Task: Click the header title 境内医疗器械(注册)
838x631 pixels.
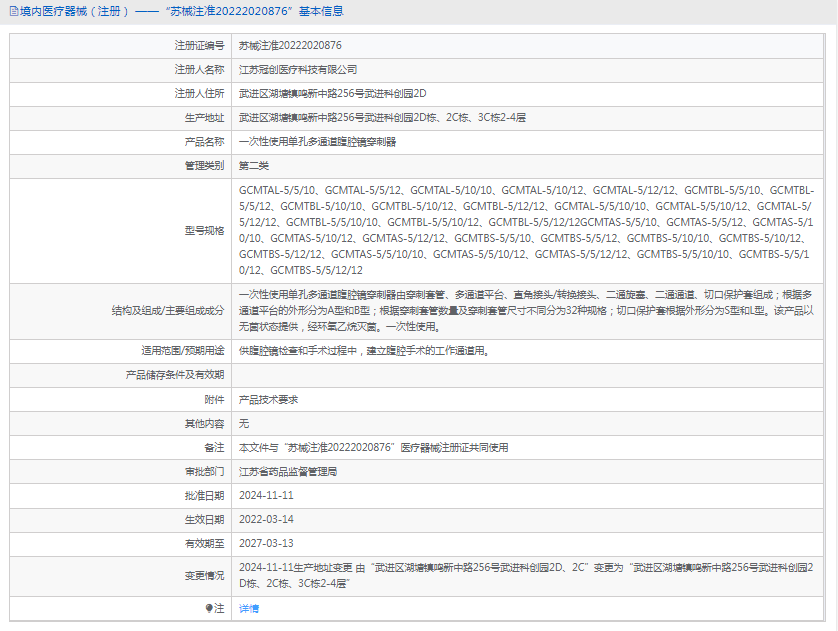Action: point(75,11)
